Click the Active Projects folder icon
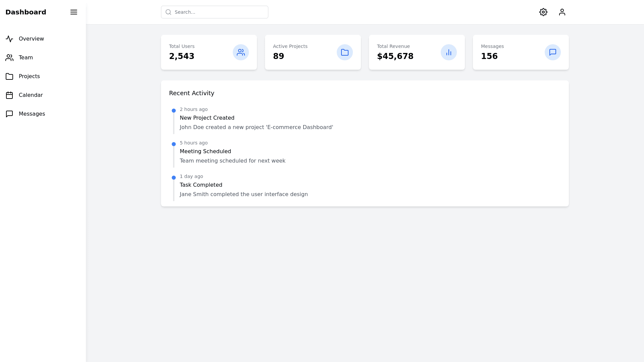Screen dimensions: 644x362 345,52
